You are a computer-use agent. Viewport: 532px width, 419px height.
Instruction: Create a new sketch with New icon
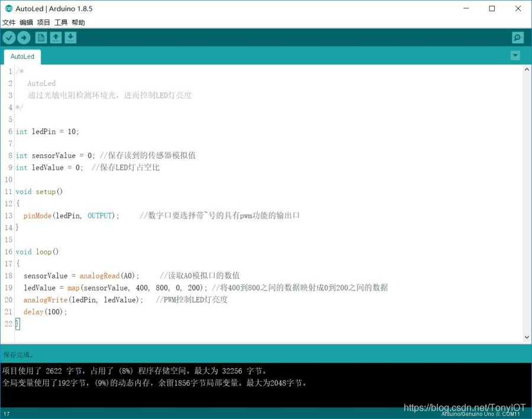41,37
